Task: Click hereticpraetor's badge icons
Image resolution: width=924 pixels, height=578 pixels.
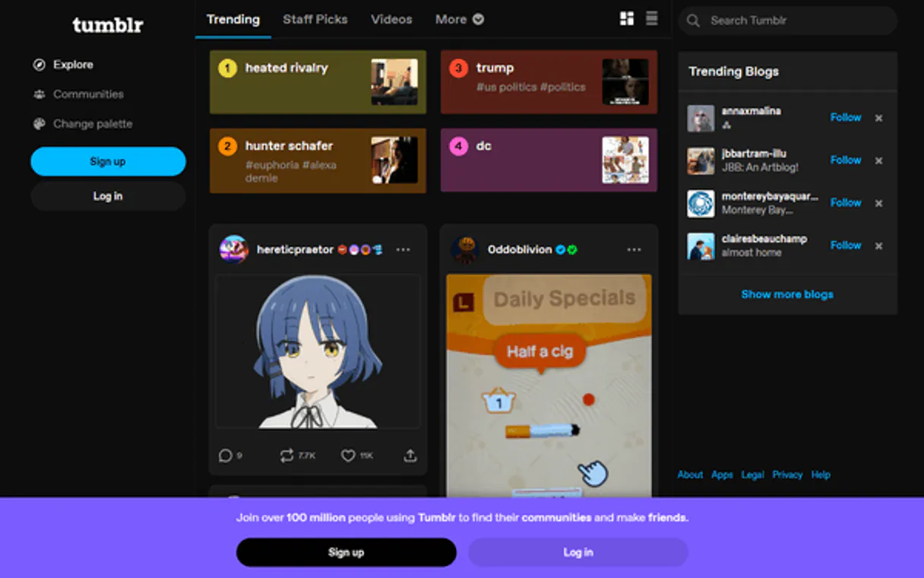Action: pos(360,249)
